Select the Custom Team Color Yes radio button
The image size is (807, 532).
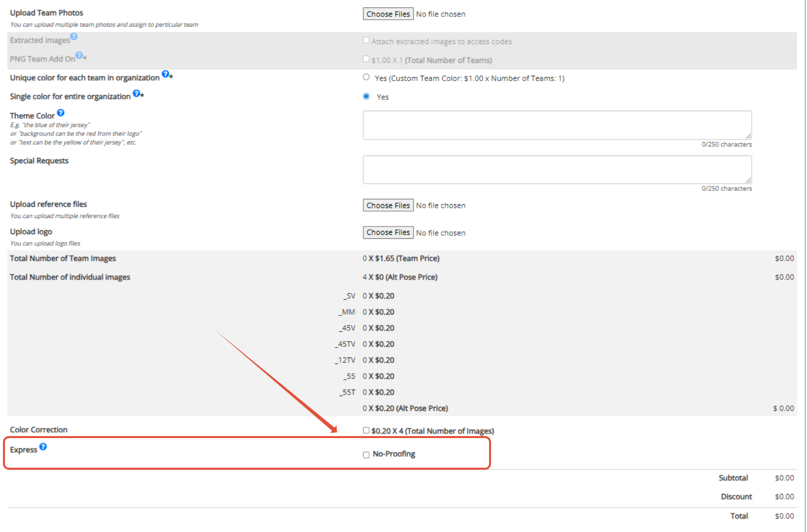pyautogui.click(x=366, y=77)
